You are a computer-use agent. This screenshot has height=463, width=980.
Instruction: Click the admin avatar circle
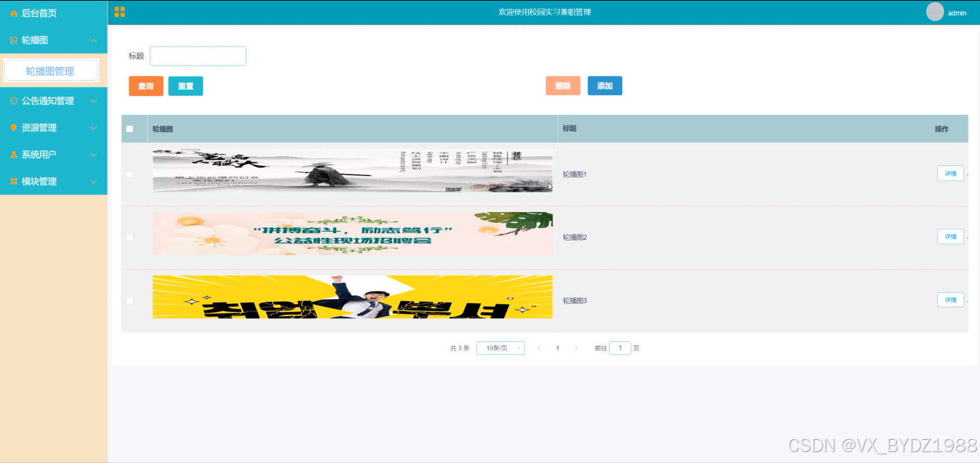click(935, 12)
